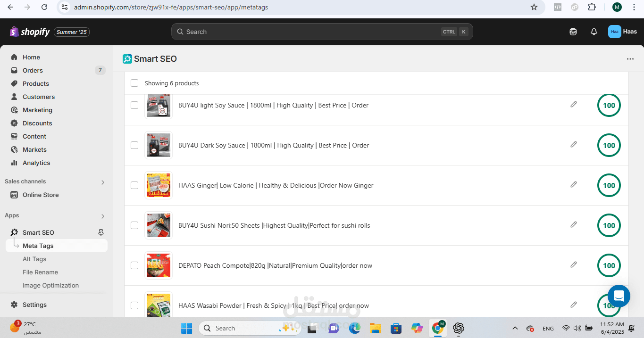
Task: Click the pencil for DEPATO Peach Compote
Action: pos(574,264)
